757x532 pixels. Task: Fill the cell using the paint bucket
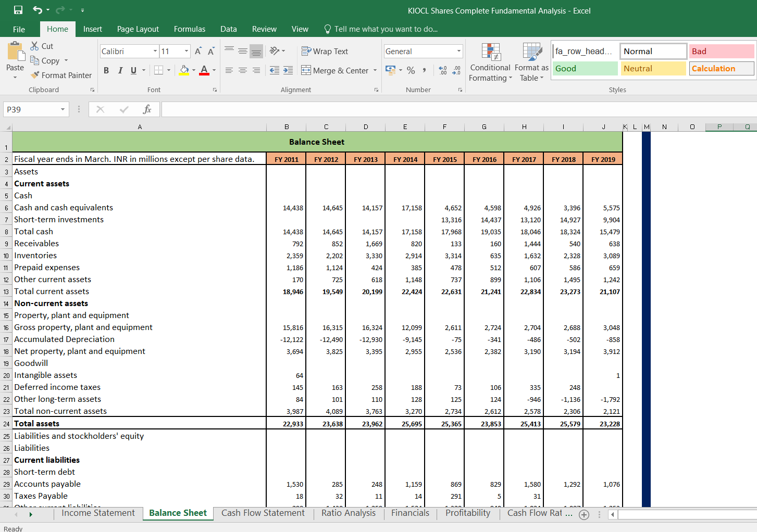click(x=184, y=70)
